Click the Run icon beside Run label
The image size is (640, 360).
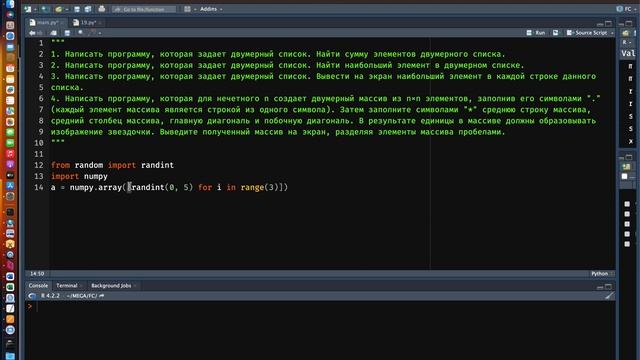529,33
